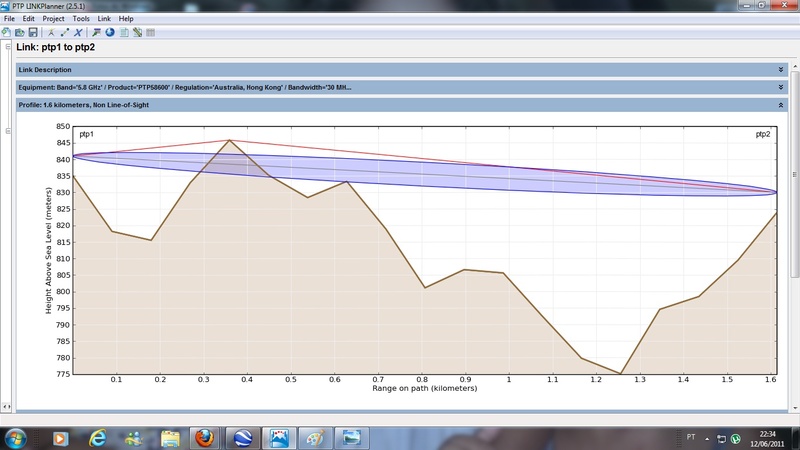Viewport: 800px width, 450px height.
Task: Toggle the top tree node in the left pane
Action: (x=8, y=46)
